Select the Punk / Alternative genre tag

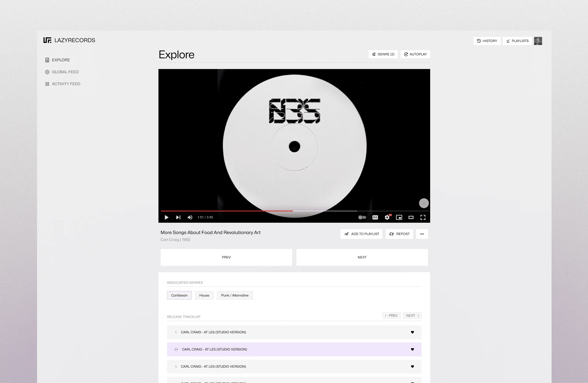pyautogui.click(x=235, y=295)
